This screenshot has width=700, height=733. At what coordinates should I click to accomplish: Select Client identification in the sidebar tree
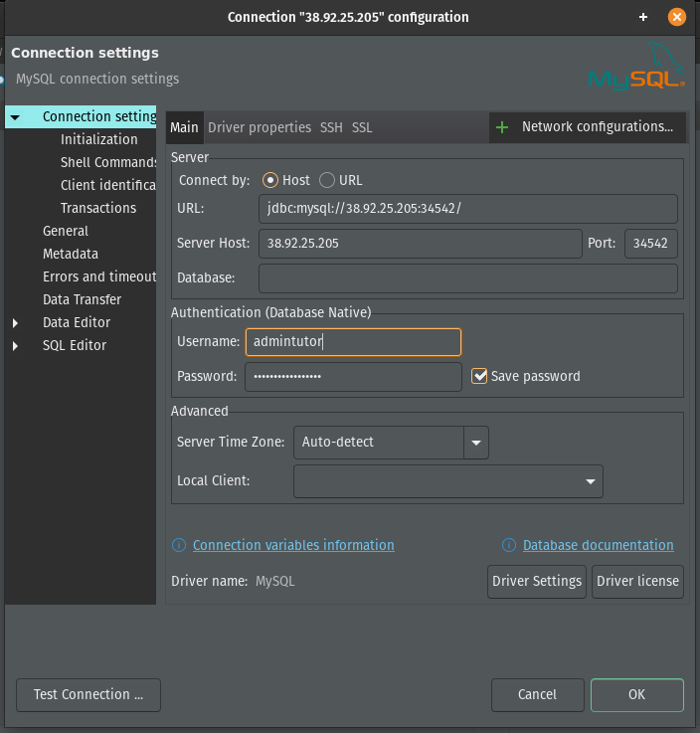click(108, 185)
